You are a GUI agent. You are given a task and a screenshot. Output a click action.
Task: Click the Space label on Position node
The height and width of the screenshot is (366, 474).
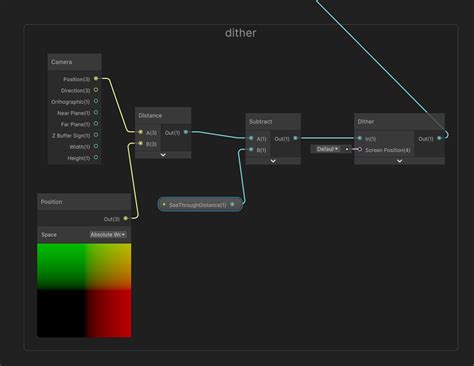[x=49, y=235]
